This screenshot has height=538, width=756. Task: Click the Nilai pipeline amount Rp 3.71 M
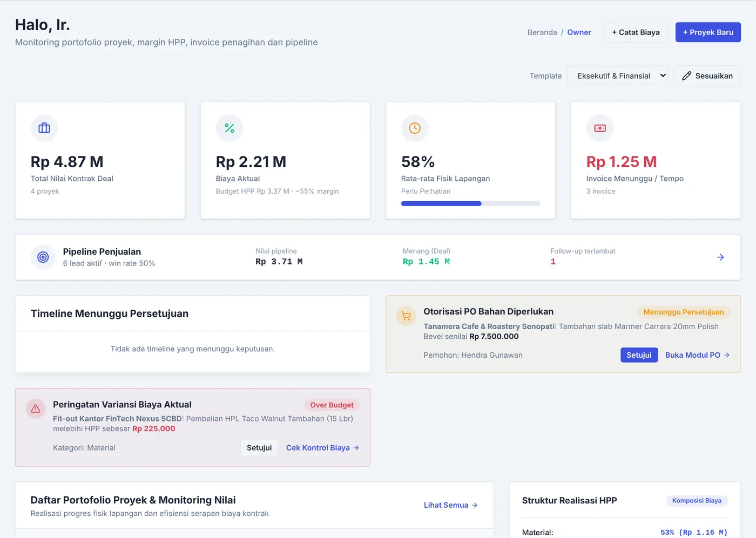[279, 262]
